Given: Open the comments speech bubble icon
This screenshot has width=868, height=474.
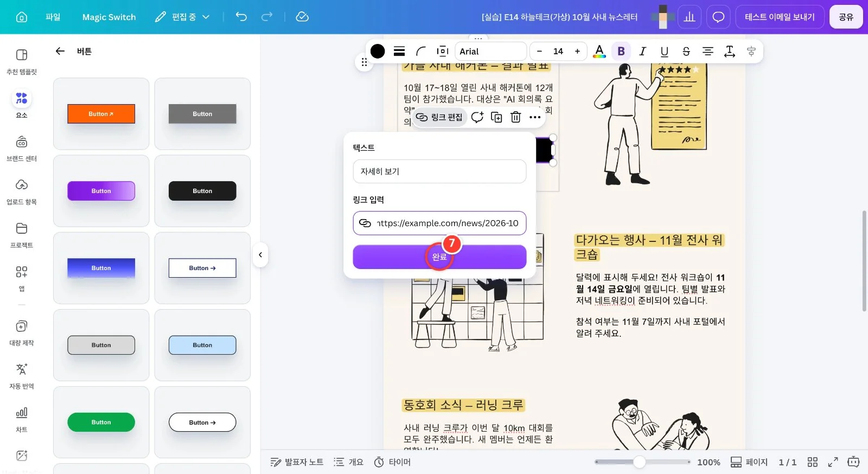Looking at the screenshot, I should (x=718, y=17).
